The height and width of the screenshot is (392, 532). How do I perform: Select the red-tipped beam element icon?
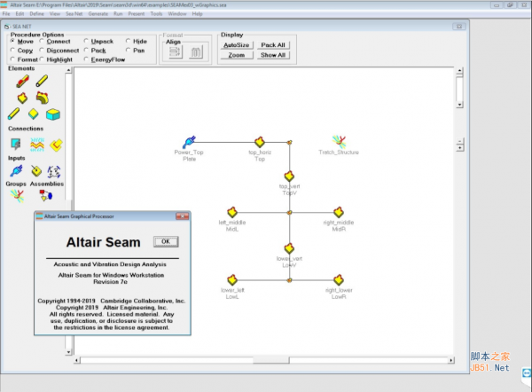pyautogui.click(x=22, y=82)
